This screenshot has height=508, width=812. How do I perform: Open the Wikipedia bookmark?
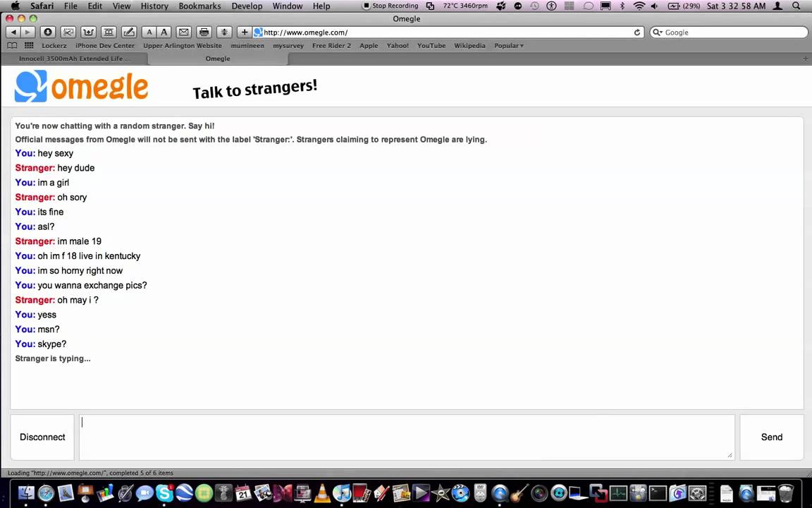click(469, 46)
